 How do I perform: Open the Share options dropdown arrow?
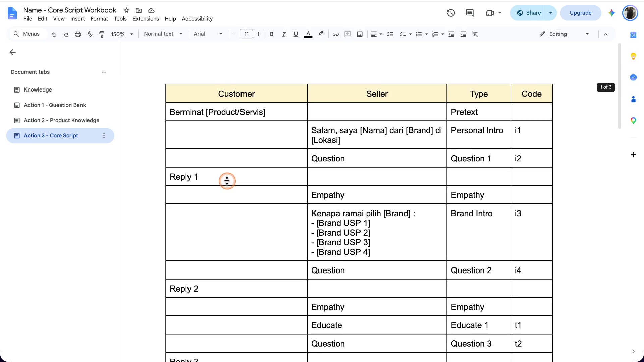pyautogui.click(x=551, y=13)
